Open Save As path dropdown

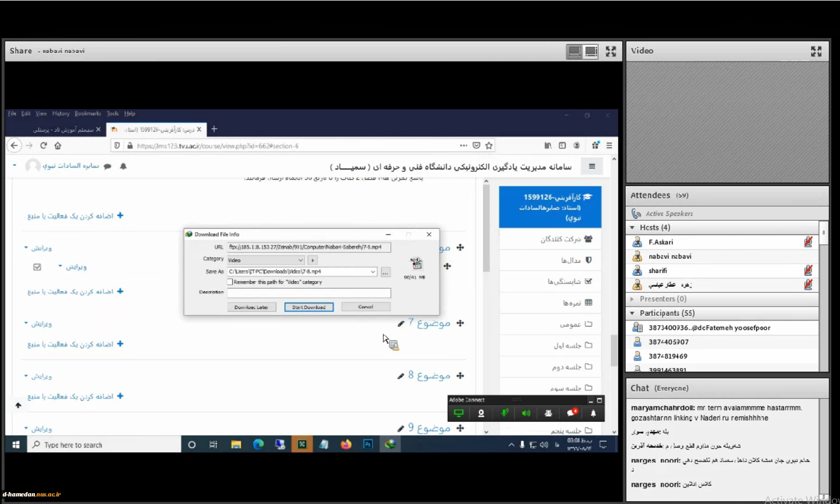[x=373, y=271]
